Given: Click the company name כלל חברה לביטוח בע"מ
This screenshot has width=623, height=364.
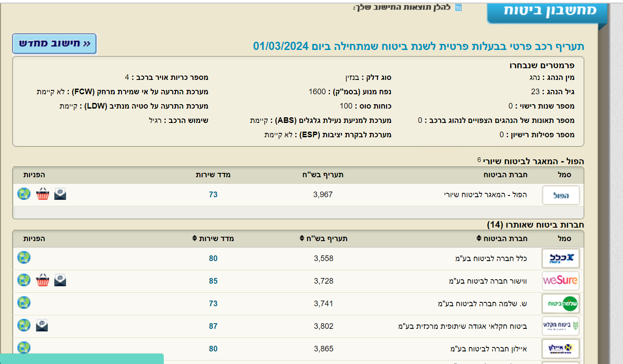Looking at the screenshot, I should point(491,258).
